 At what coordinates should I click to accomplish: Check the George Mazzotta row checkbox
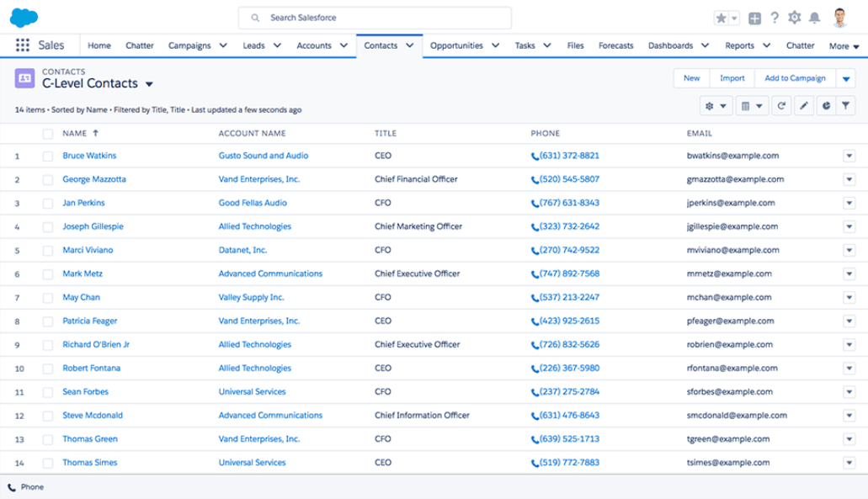click(48, 180)
